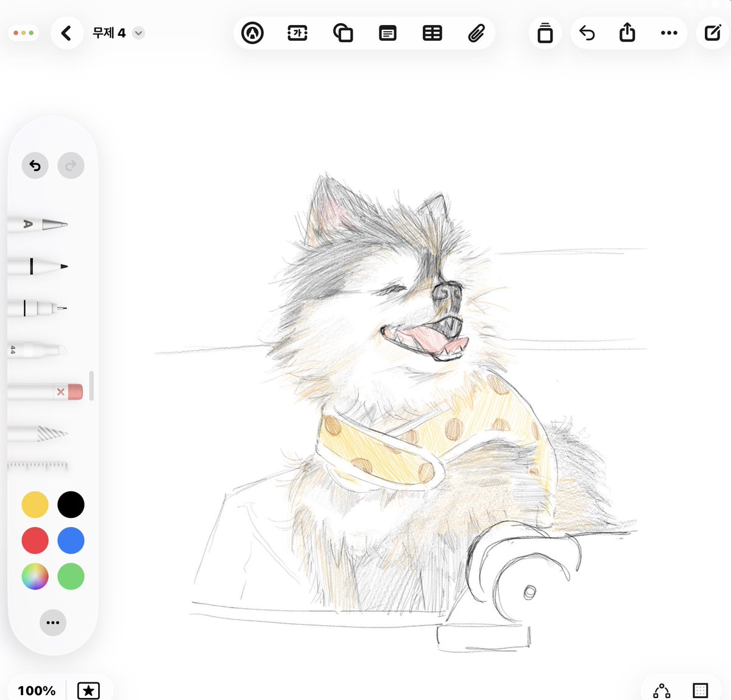This screenshot has height=700, width=731.
Task: Select the ruler tool
Action: 38,465
